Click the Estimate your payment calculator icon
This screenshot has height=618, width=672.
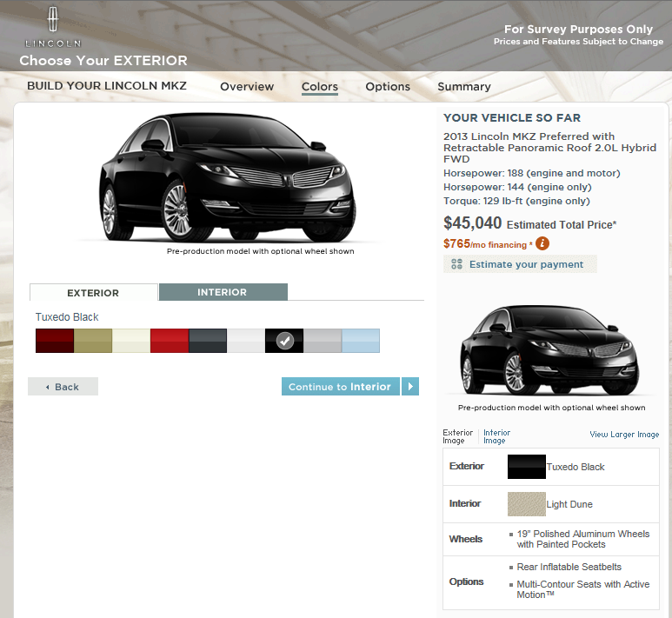457,264
